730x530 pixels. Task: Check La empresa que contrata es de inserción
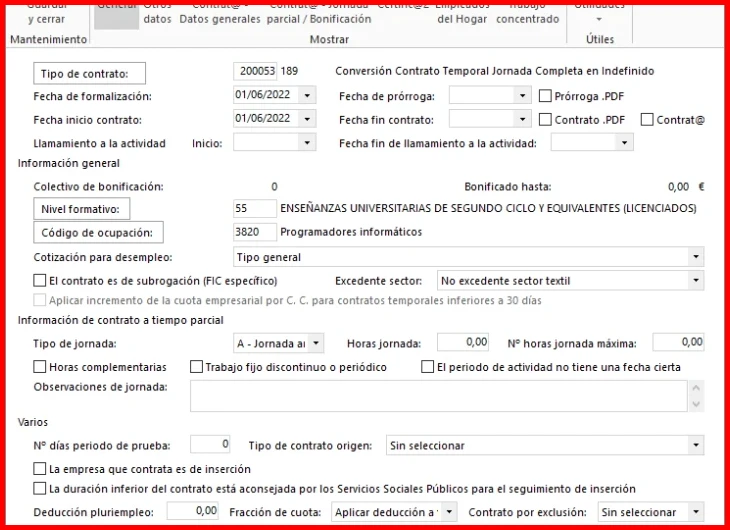[x=40, y=469]
